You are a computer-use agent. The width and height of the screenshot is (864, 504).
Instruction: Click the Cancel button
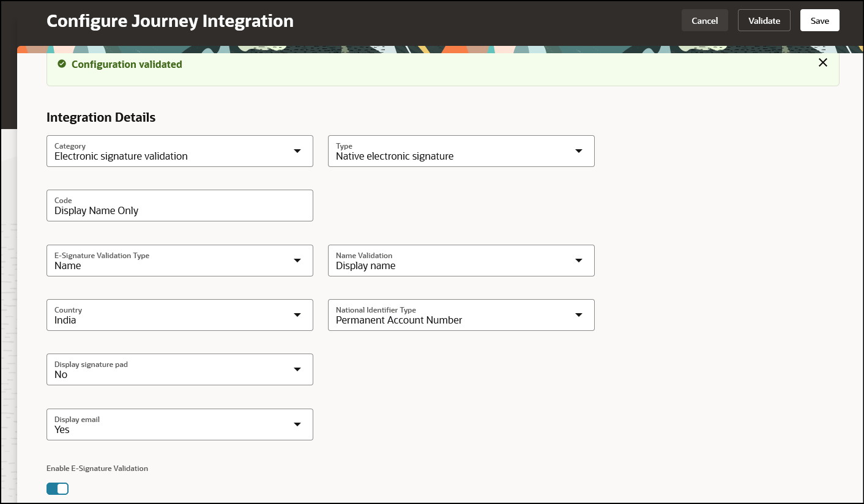[x=704, y=21]
